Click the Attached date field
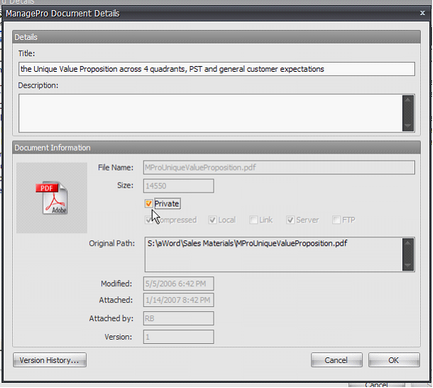This screenshot has height=388, width=433. click(x=178, y=300)
